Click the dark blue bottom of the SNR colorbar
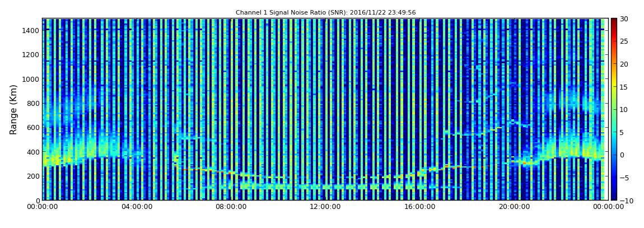The height and width of the screenshot is (228, 644). (614, 197)
